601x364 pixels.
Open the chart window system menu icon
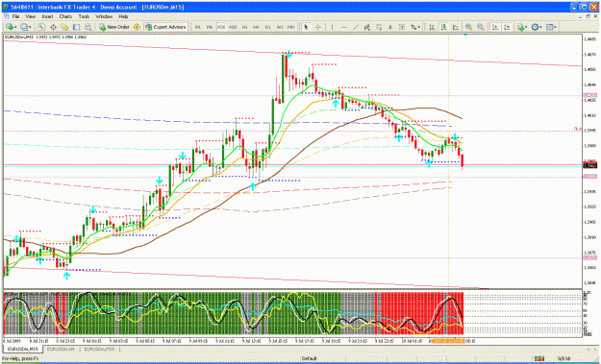point(7,17)
